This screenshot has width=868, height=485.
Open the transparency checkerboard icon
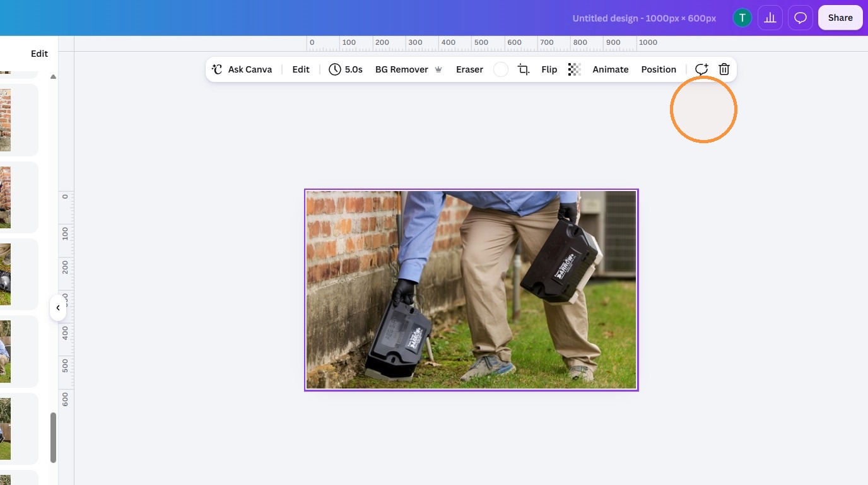[x=574, y=69]
